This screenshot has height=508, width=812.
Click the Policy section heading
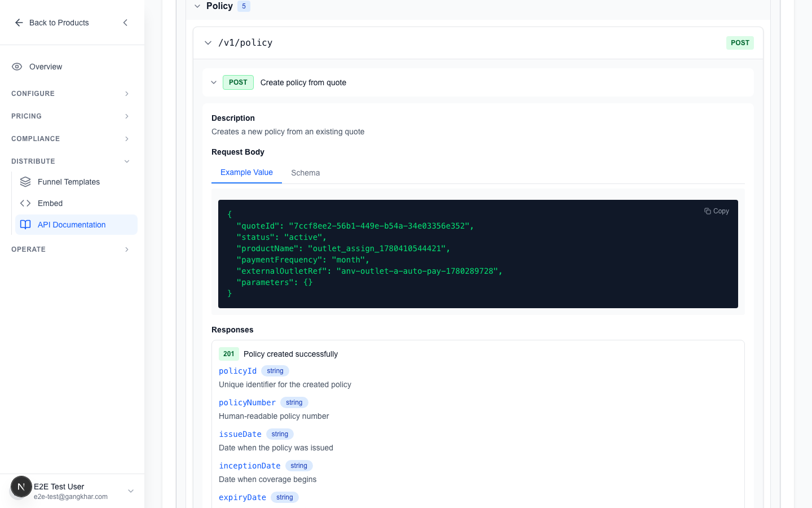coord(219,6)
